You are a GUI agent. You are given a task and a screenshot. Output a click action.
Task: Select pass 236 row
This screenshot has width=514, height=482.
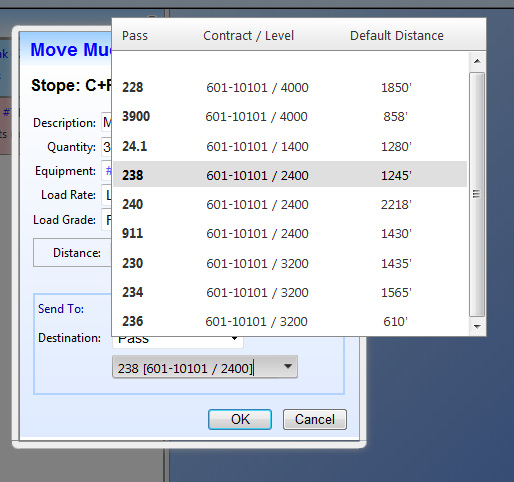[290, 321]
